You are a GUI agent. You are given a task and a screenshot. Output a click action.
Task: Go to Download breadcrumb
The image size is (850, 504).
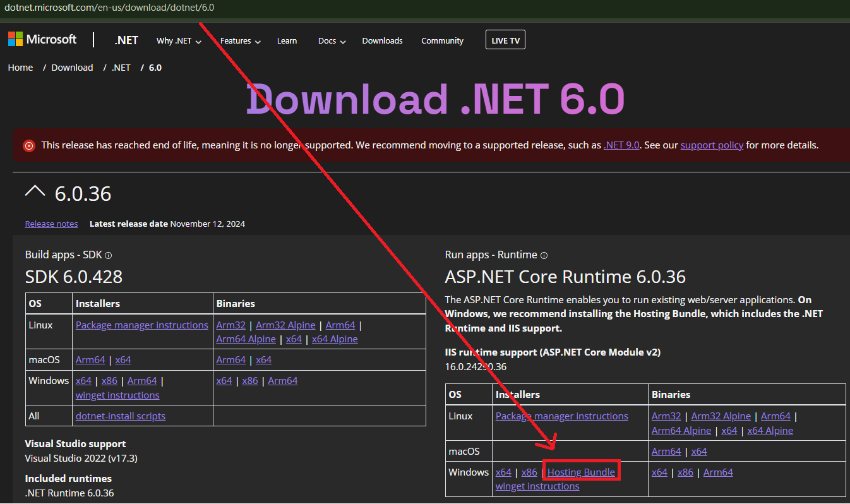click(x=72, y=68)
